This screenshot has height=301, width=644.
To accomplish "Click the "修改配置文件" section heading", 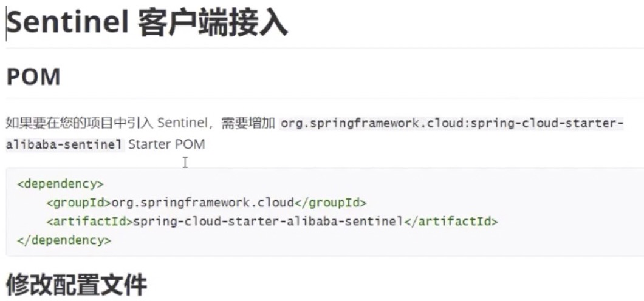I will click(77, 285).
